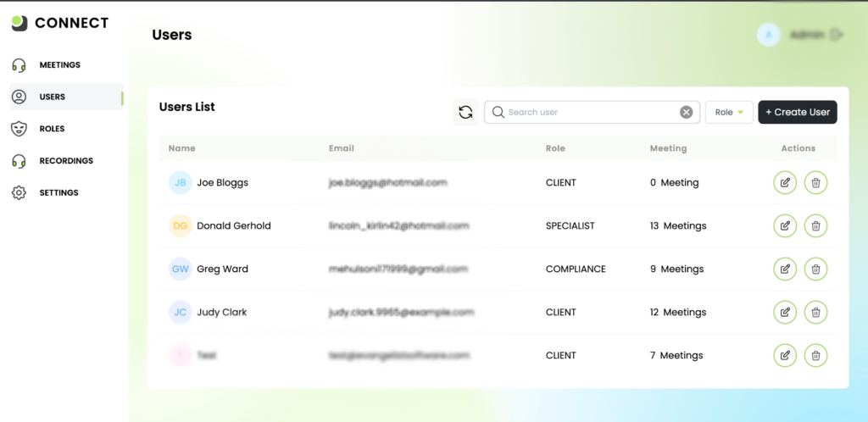This screenshot has width=868, height=422.
Task: Click the name Judy Clark
Action: [222, 312]
